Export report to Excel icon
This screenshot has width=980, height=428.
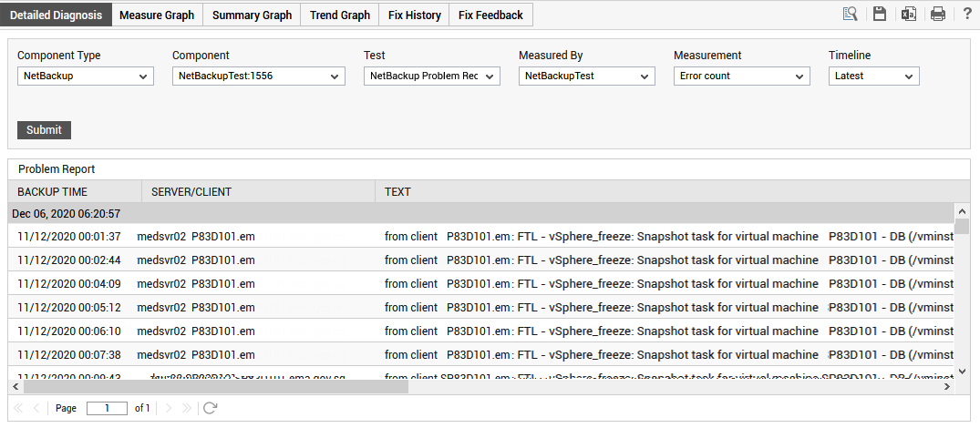tap(909, 15)
